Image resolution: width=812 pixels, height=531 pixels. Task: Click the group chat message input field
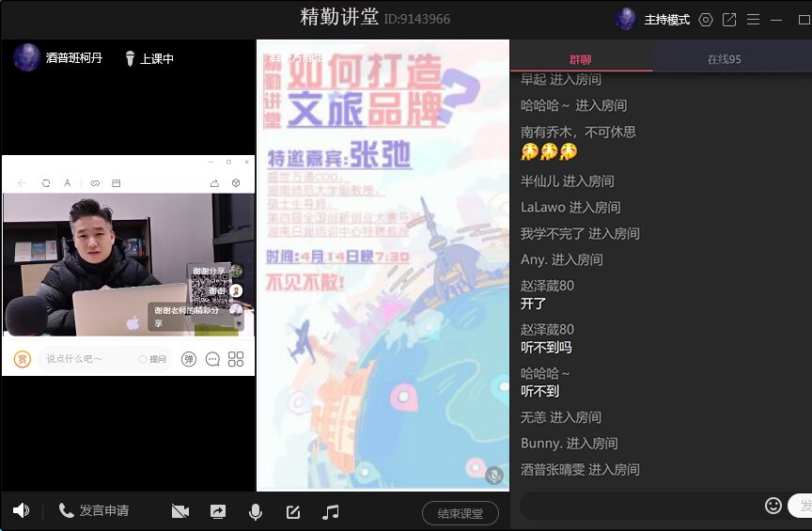[641, 506]
